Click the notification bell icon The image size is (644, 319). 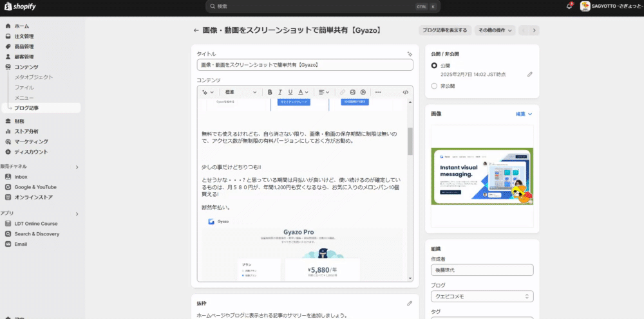[569, 6]
